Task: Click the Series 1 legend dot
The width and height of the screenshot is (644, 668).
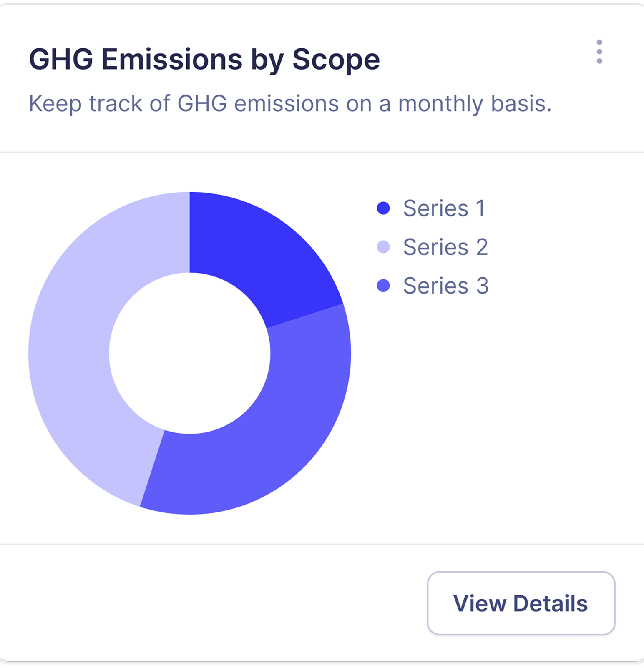Action: click(383, 208)
